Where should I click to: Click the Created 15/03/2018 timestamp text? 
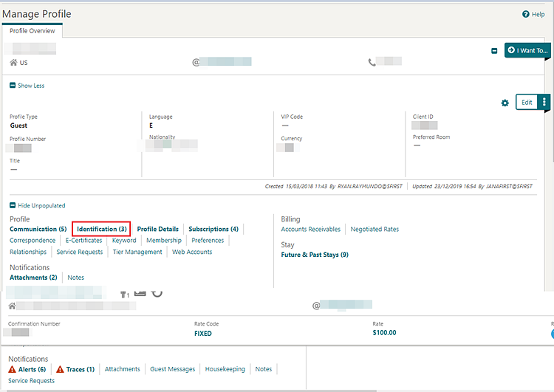(x=334, y=187)
